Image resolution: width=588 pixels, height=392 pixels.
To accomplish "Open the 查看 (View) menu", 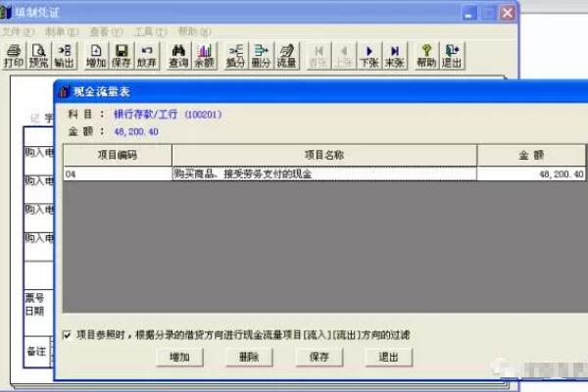I will [x=98, y=31].
